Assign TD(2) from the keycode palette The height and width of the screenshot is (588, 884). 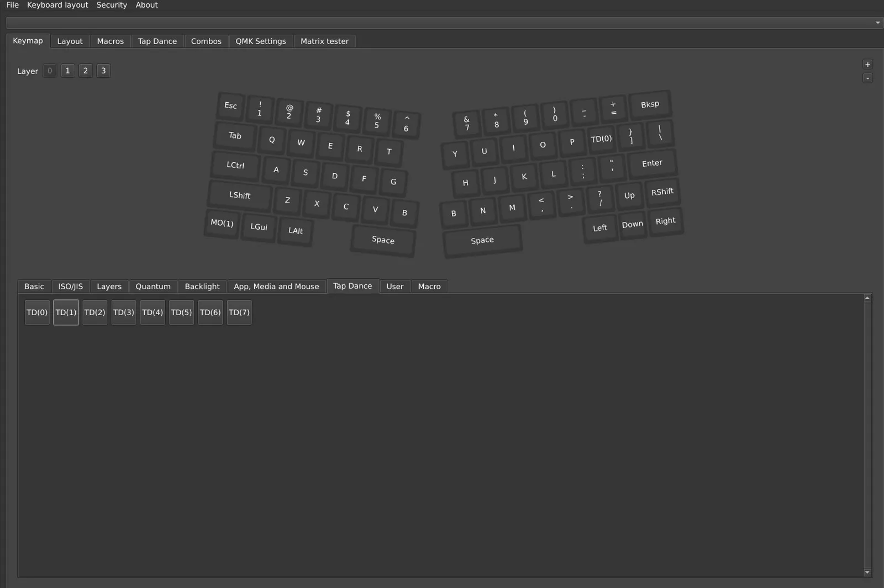click(94, 312)
